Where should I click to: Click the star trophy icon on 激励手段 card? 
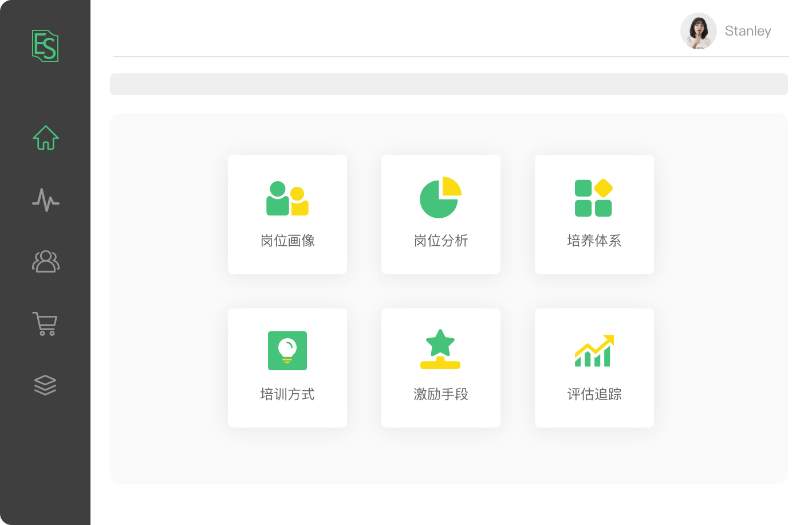point(440,348)
